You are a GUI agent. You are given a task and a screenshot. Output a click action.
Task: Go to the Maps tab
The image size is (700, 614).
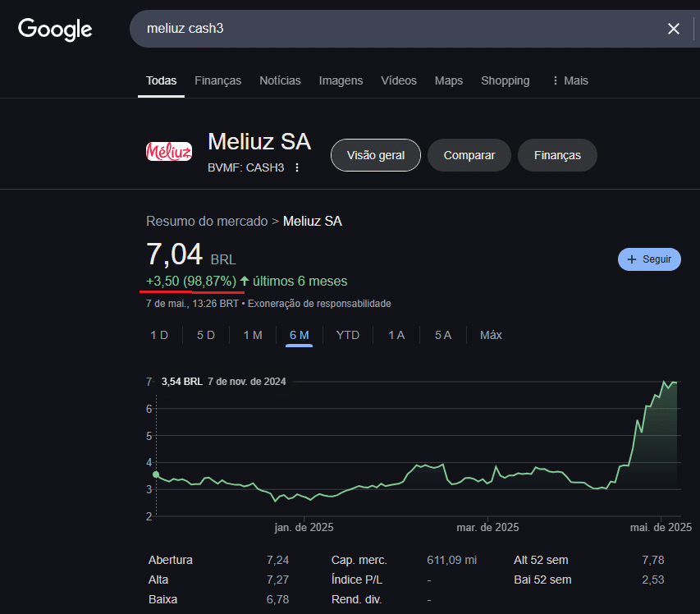pyautogui.click(x=449, y=80)
